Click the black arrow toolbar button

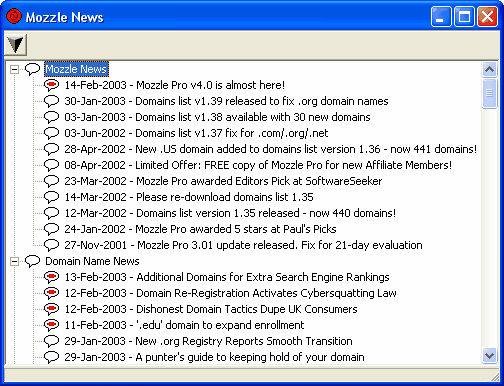[x=16, y=45]
